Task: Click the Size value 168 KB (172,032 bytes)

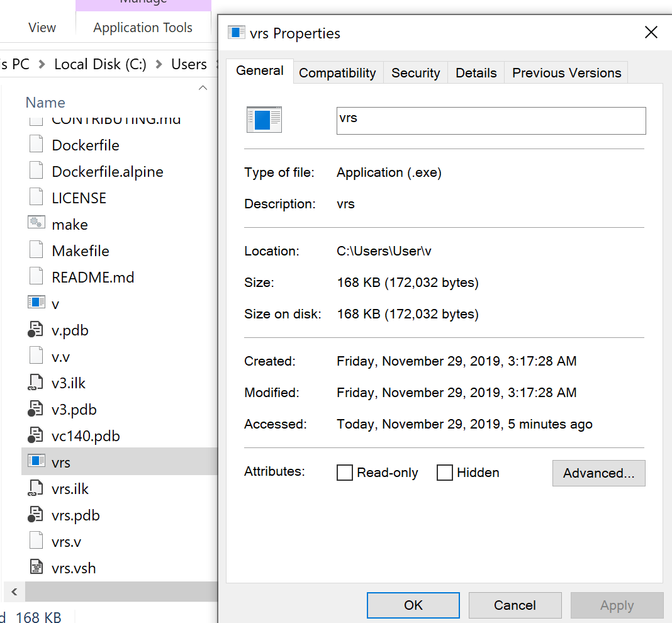Action: (408, 283)
